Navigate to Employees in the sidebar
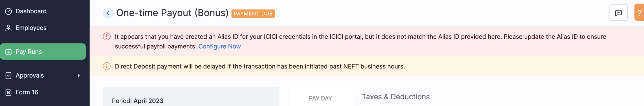The height and width of the screenshot is (106, 644). click(x=31, y=28)
